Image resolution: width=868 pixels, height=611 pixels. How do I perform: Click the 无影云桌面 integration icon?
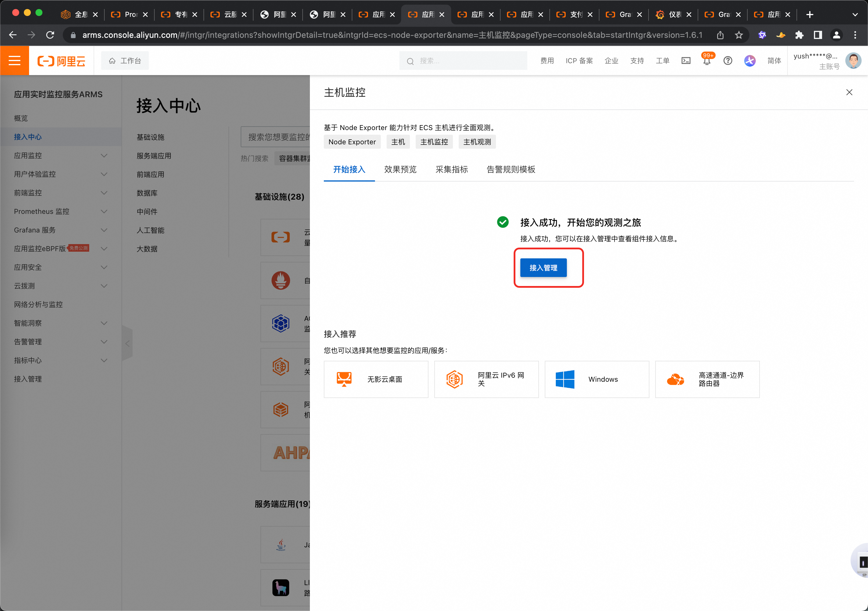344,379
